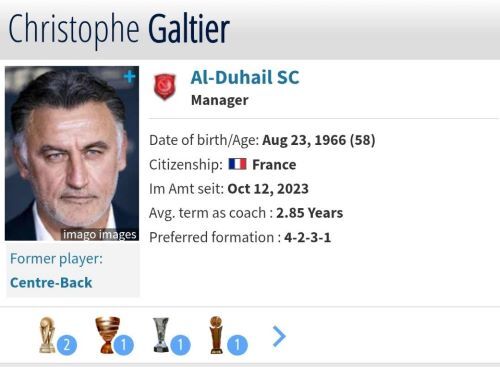Viewport: 500px width, 367px height.
Task: Click Christophe Galtier's portrait photo
Action: (72, 153)
